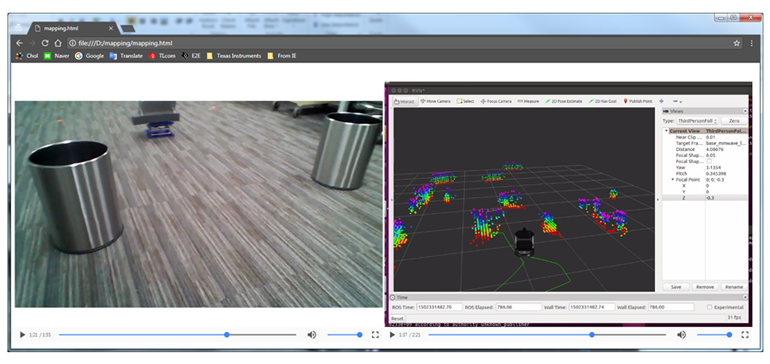Screen dimensions: 770x364
Task: Click the Save button in Views
Action: point(676,287)
